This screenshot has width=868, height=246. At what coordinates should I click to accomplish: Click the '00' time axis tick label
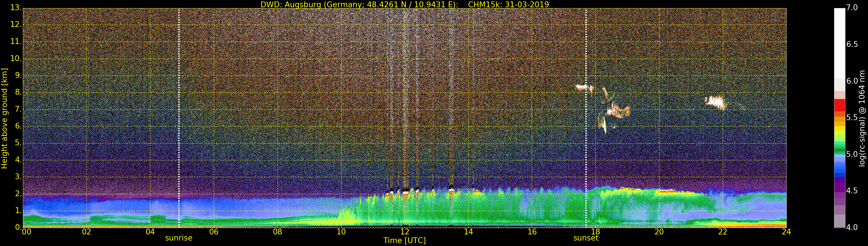click(x=27, y=232)
